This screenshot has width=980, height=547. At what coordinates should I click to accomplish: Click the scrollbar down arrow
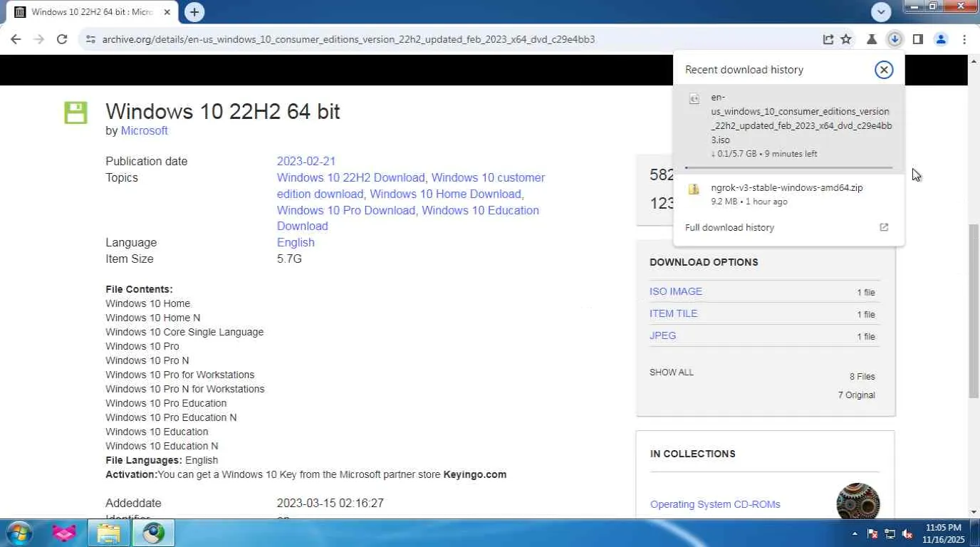click(x=974, y=512)
